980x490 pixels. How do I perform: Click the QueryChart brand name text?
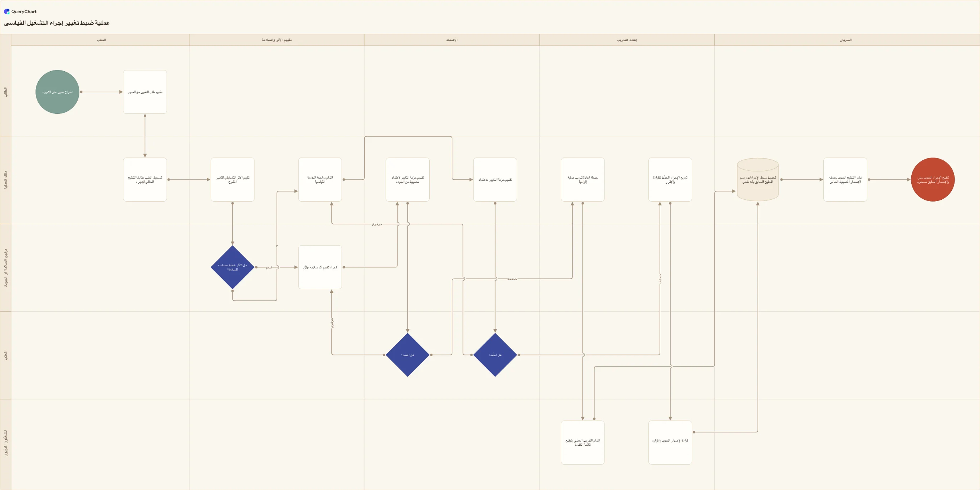(x=24, y=11)
